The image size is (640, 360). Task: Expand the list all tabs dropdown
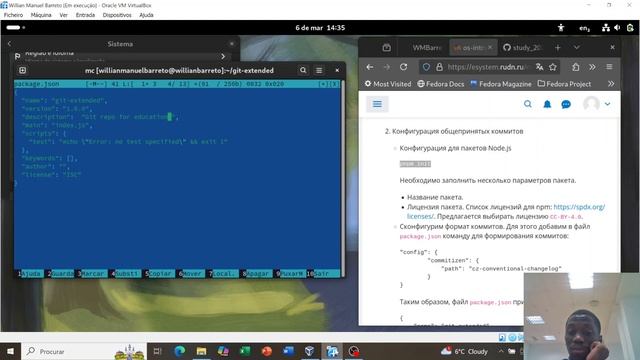[576, 48]
